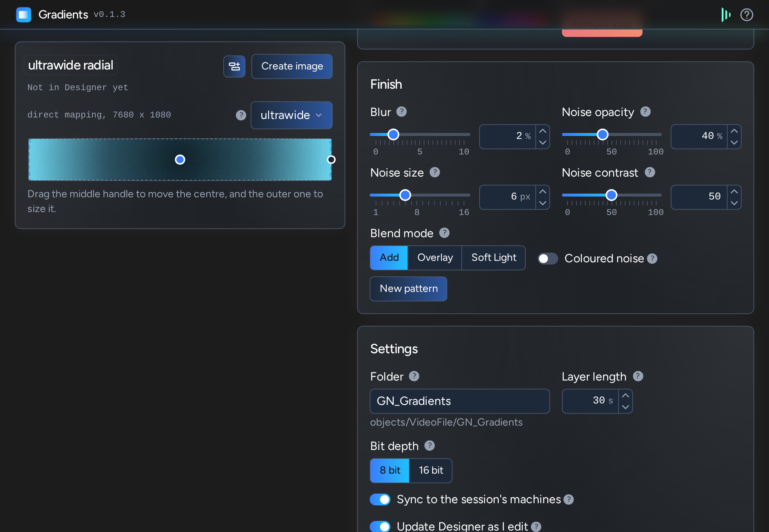This screenshot has width=769, height=532.
Task: Click the New pattern button
Action: [409, 289]
